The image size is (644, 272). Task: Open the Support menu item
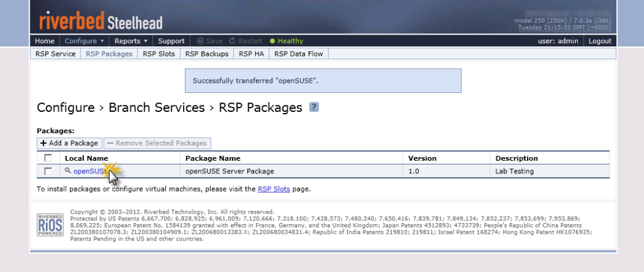[x=171, y=41]
